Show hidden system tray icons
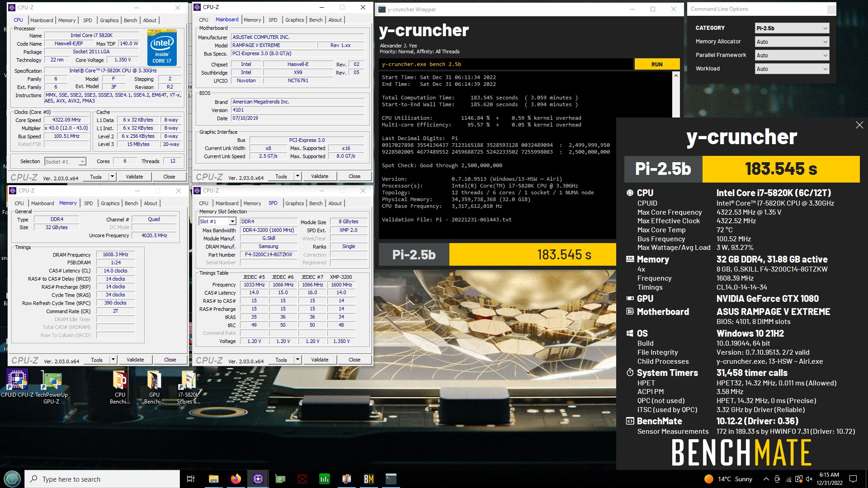The width and height of the screenshot is (868, 488). click(766, 479)
